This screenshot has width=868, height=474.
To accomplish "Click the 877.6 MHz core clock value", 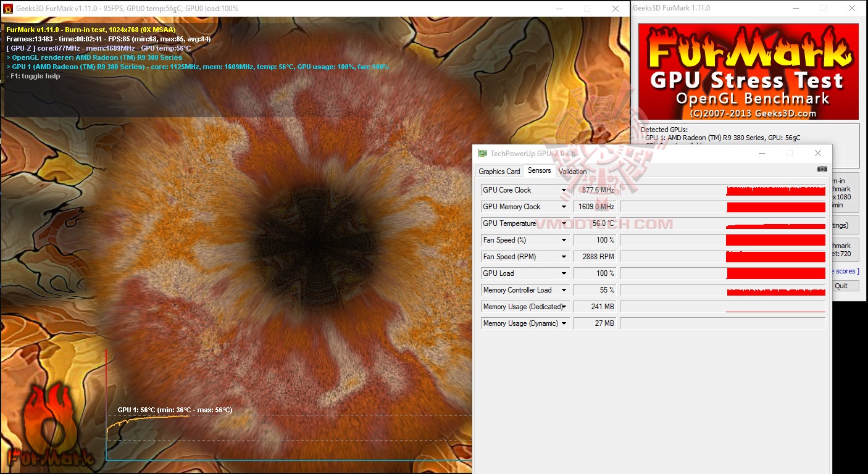I will pos(595,190).
